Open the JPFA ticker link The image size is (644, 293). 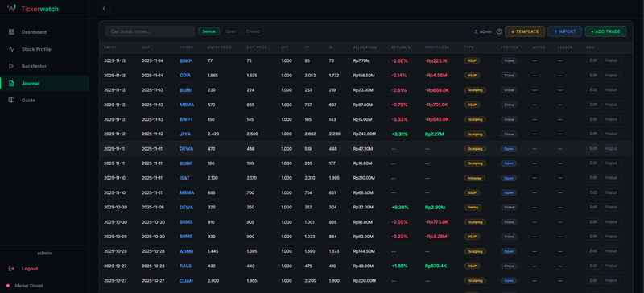[185, 134]
